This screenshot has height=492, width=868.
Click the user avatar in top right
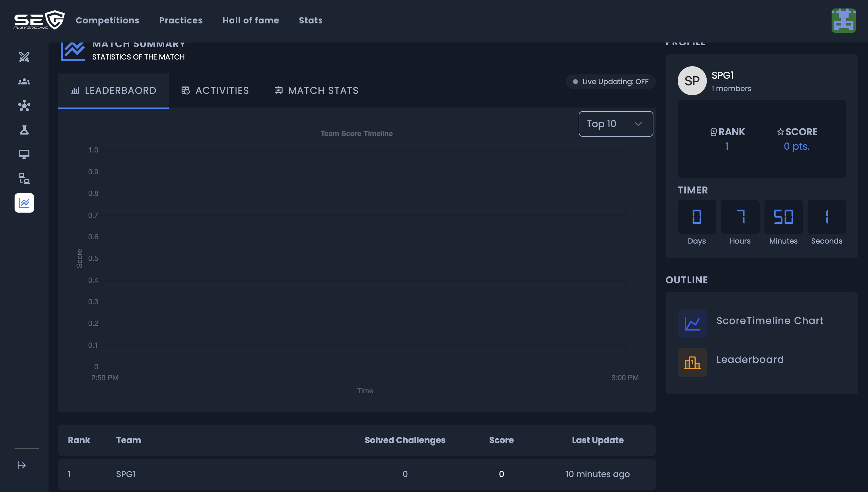pos(843,21)
